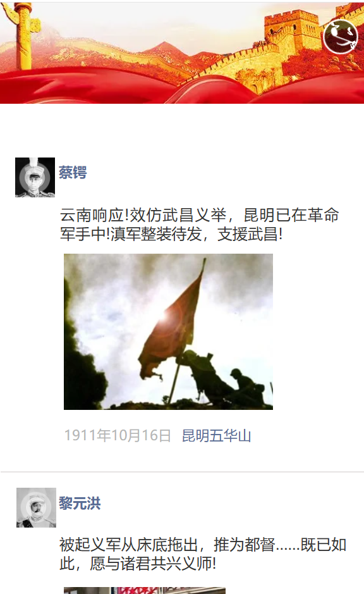Select 黎元洪's post text about 都督
This screenshot has height=594, width=364.
(x=203, y=554)
